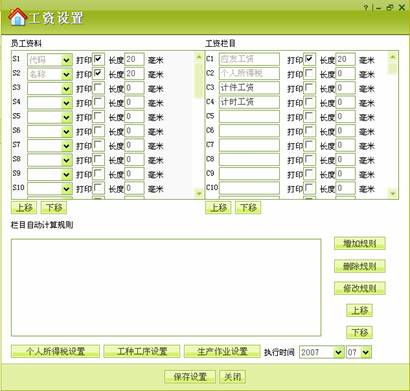Expand the S3 field dropdown
This screenshot has height=391, width=410.
67,89
